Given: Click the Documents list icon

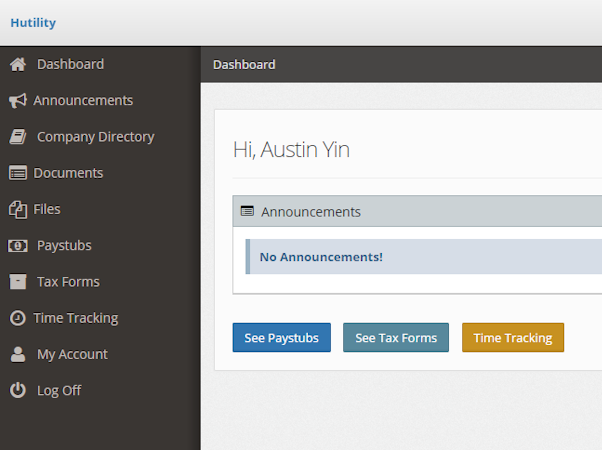Looking at the screenshot, I should [17, 173].
